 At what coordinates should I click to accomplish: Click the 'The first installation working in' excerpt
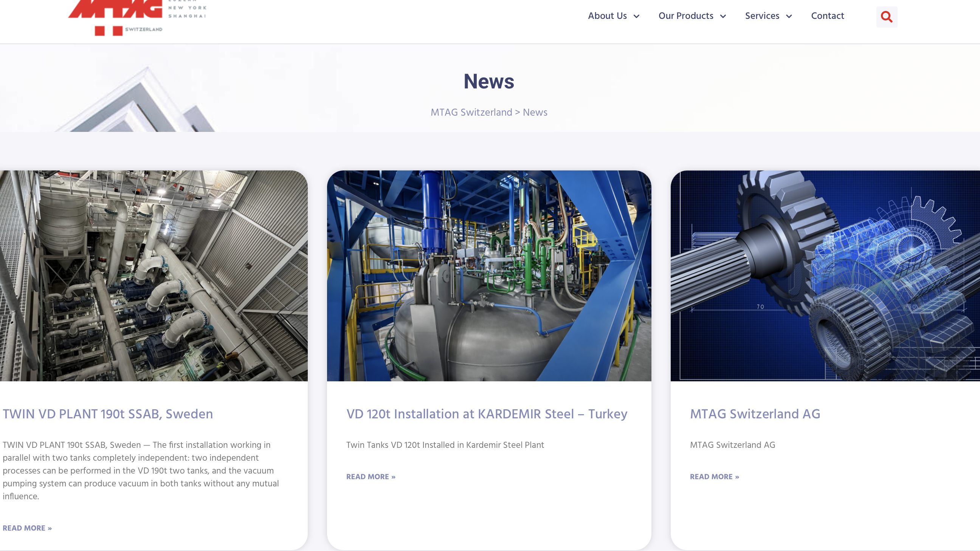141,471
